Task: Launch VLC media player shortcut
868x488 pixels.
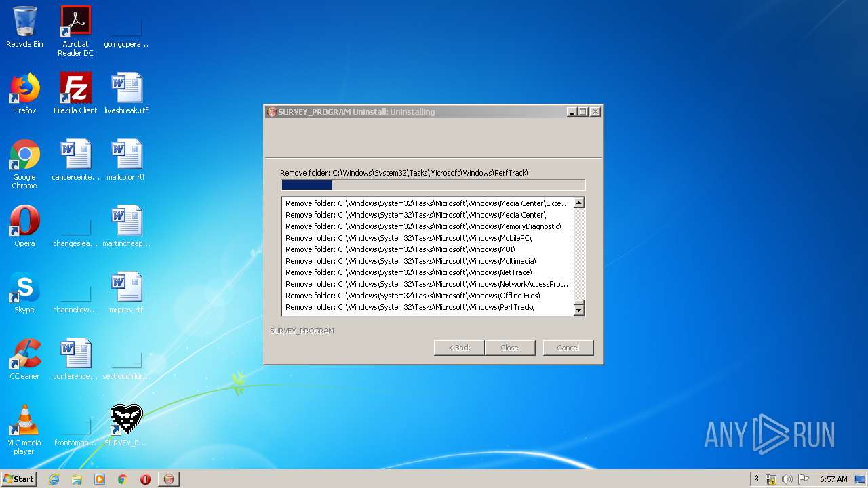Action: point(24,430)
